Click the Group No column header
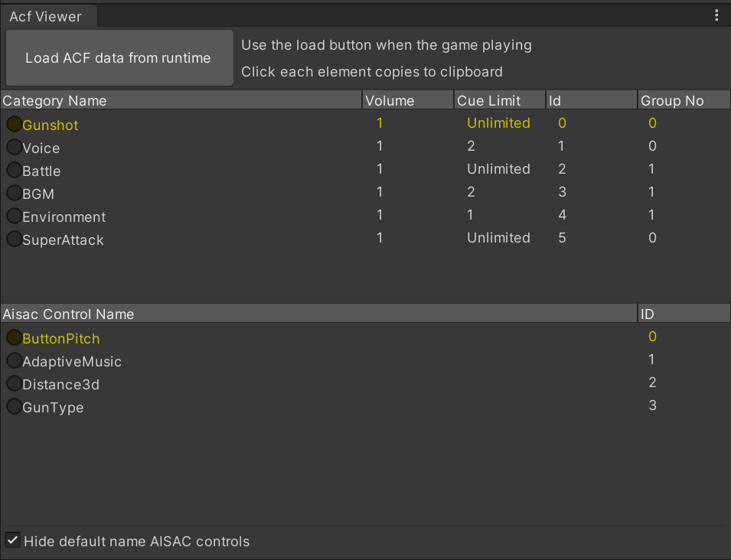The image size is (731, 560). [x=670, y=100]
